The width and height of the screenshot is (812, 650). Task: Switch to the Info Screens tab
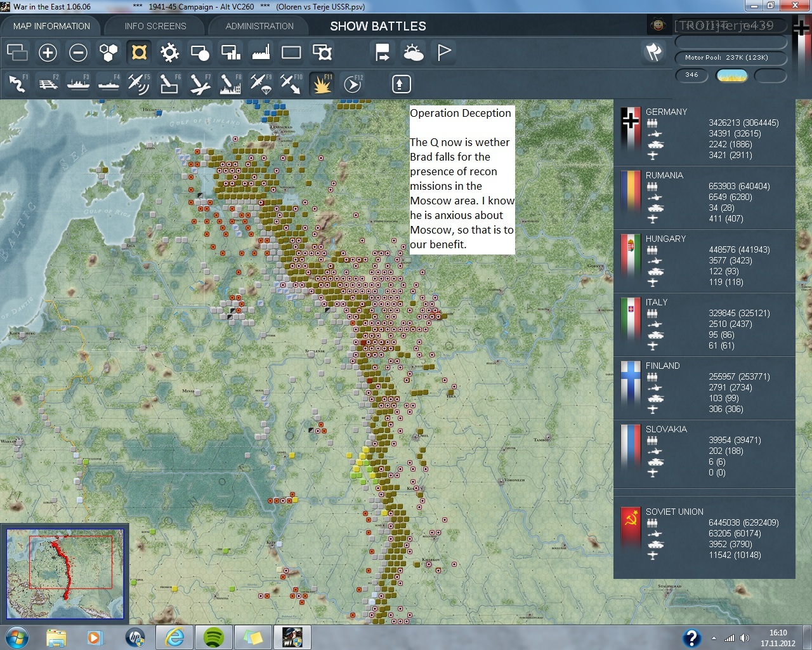pyautogui.click(x=155, y=26)
